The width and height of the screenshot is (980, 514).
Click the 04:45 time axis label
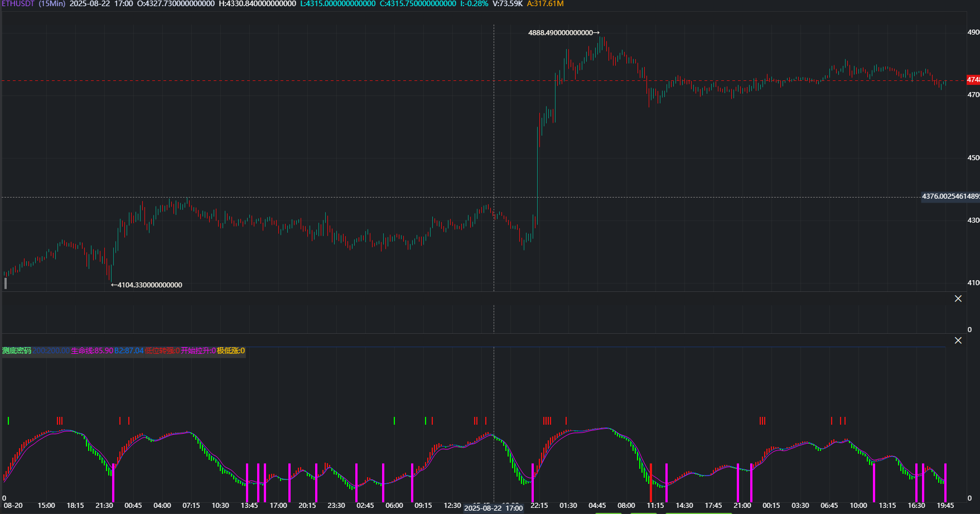tap(597, 506)
